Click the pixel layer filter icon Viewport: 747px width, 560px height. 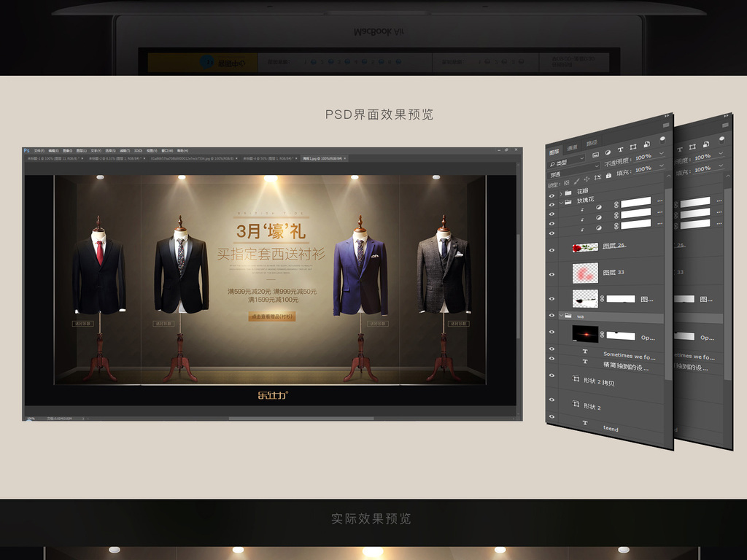[x=595, y=155]
